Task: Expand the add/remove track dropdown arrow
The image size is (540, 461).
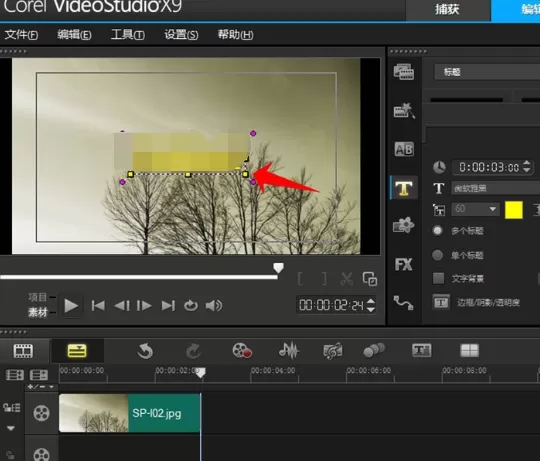Action: [51, 387]
